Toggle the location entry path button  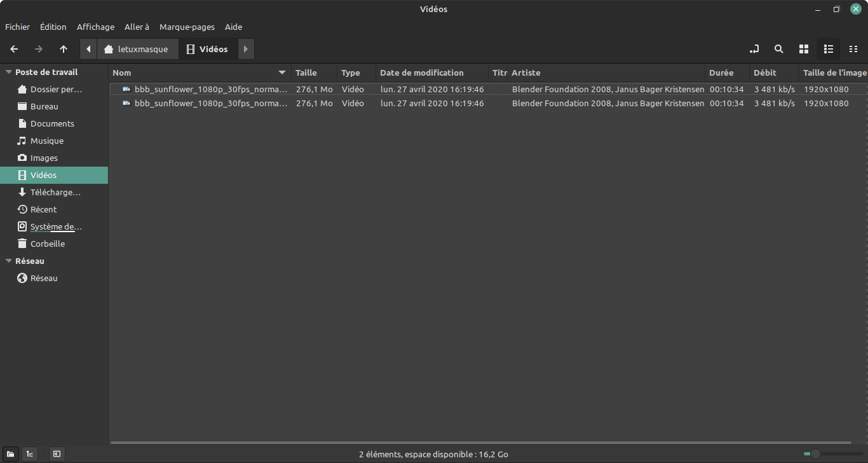(754, 49)
